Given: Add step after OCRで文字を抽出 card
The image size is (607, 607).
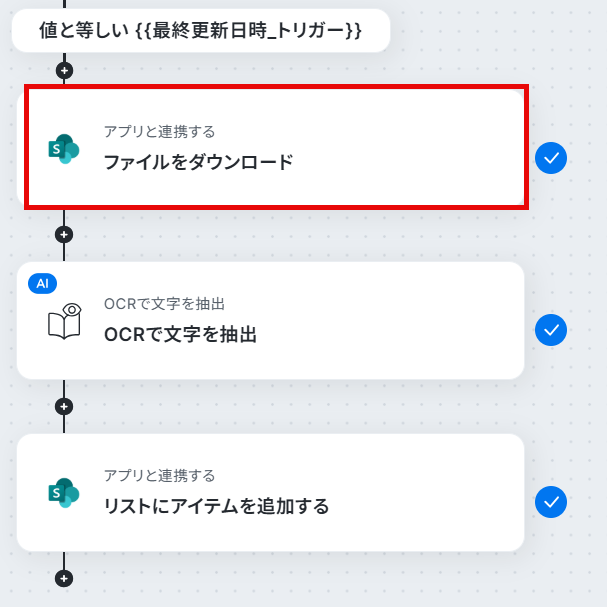Looking at the screenshot, I should click(x=64, y=406).
